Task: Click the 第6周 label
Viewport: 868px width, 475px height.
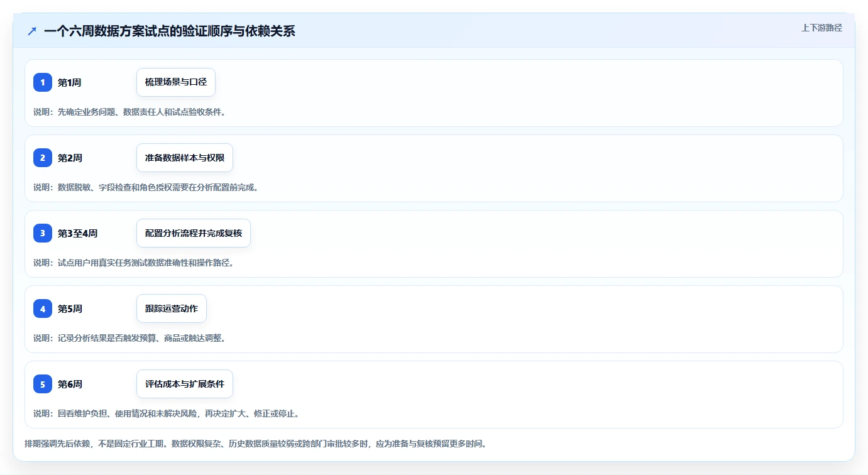Action: coord(70,384)
